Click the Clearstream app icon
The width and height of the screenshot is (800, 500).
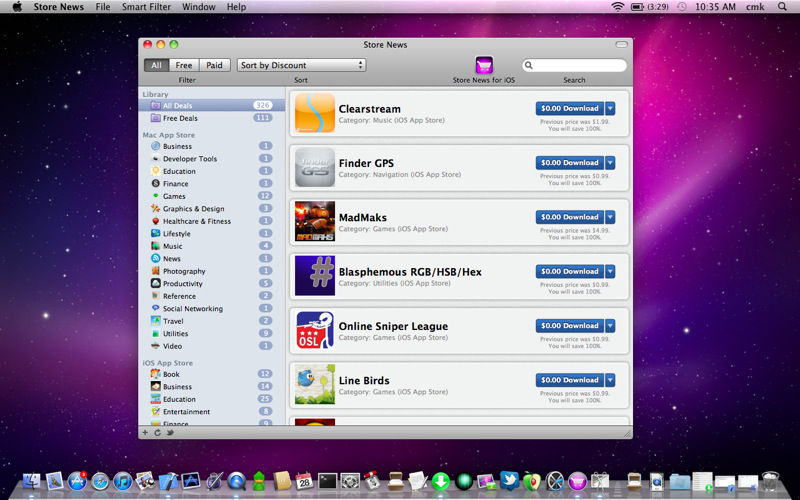point(315,113)
